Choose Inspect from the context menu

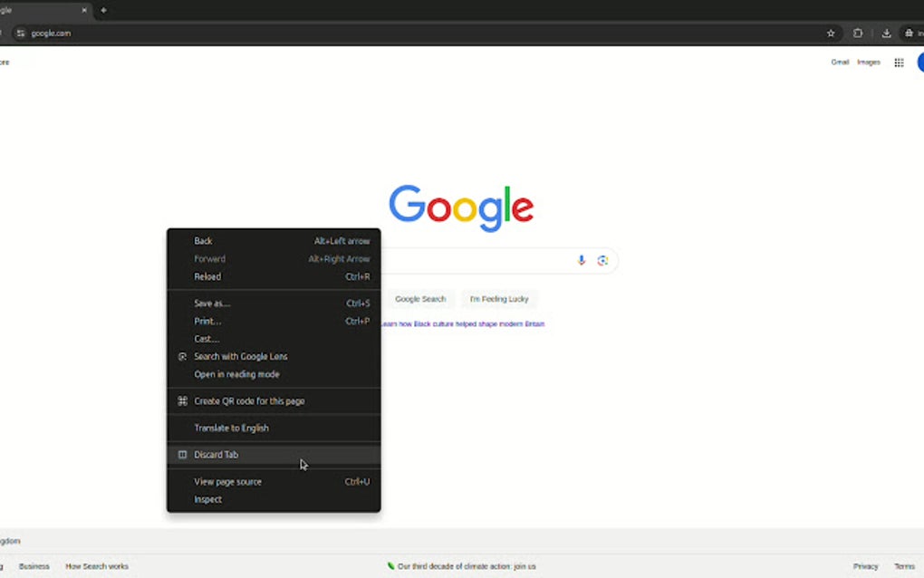point(207,498)
